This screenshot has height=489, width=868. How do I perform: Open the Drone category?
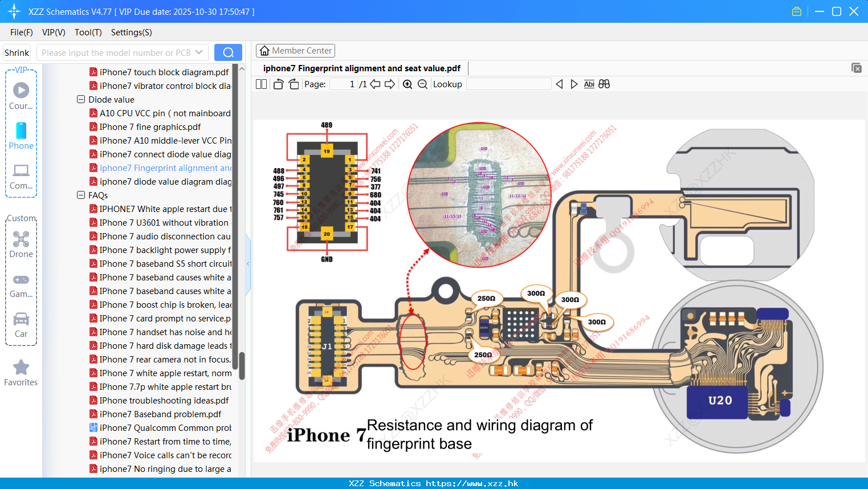tap(21, 244)
